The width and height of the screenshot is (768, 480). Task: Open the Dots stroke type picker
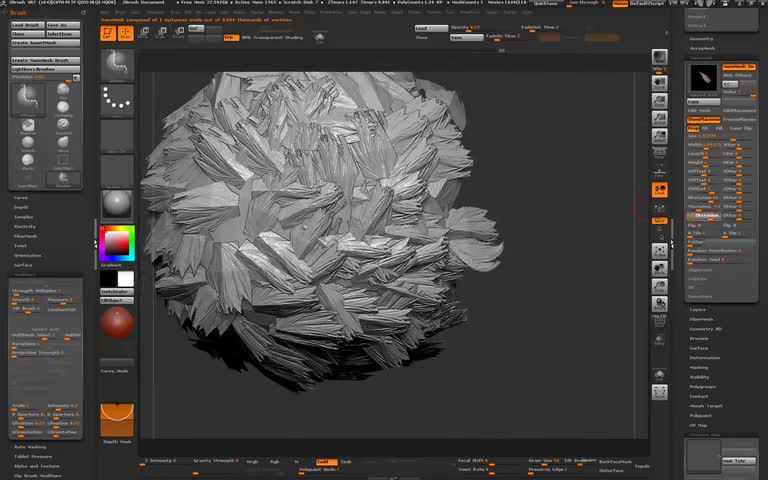coord(117,98)
